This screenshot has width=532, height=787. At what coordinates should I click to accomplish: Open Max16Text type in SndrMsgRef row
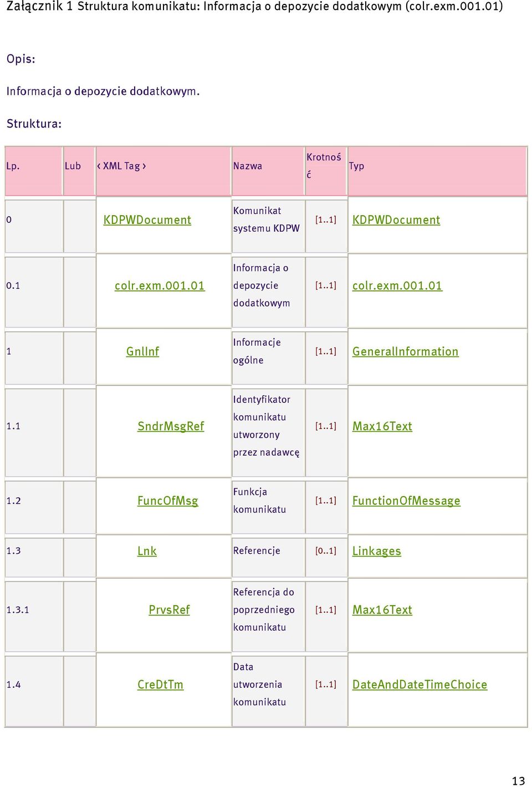pyautogui.click(x=382, y=426)
